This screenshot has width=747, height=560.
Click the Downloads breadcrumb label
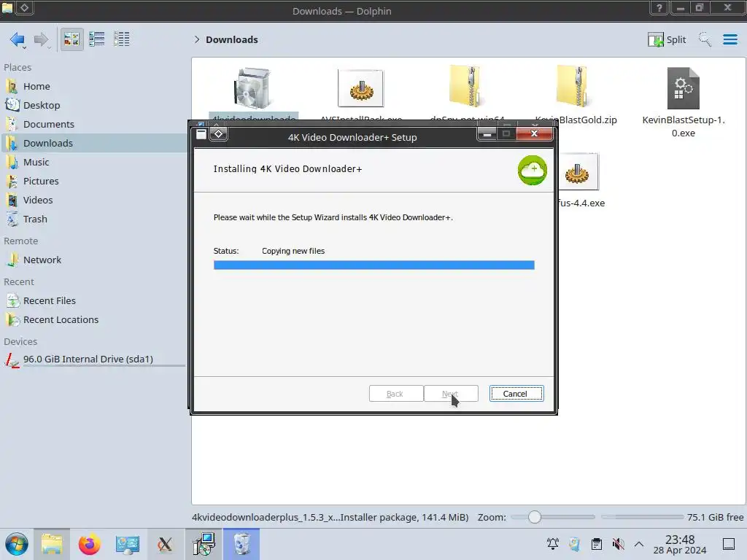coord(231,39)
